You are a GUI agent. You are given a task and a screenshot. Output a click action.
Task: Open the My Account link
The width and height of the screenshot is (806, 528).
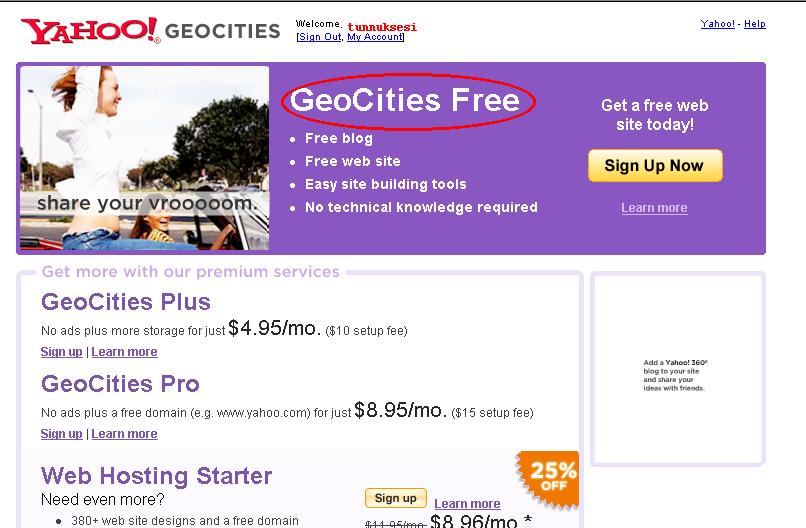375,37
